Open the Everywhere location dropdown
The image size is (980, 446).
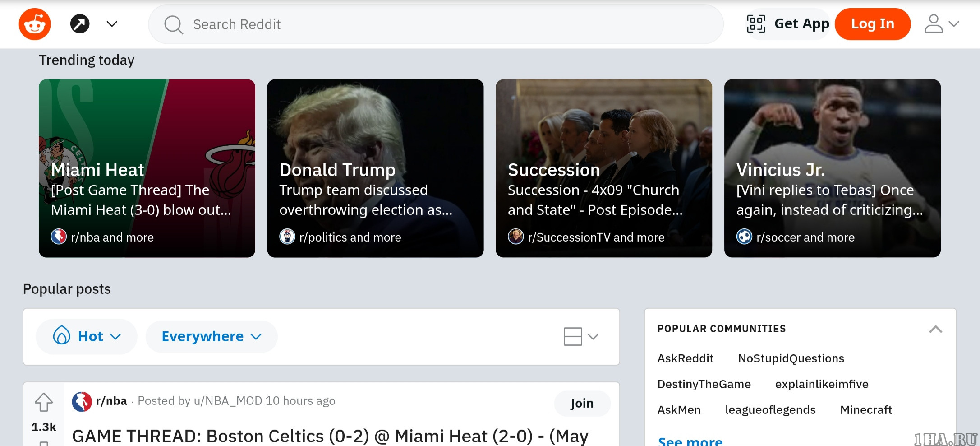pos(211,336)
